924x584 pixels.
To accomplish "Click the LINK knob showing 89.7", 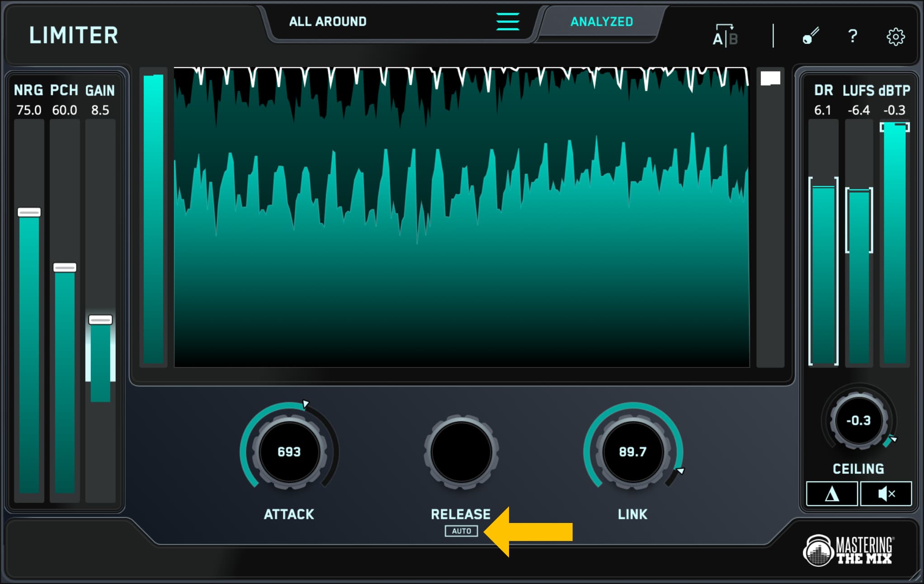I will (633, 452).
